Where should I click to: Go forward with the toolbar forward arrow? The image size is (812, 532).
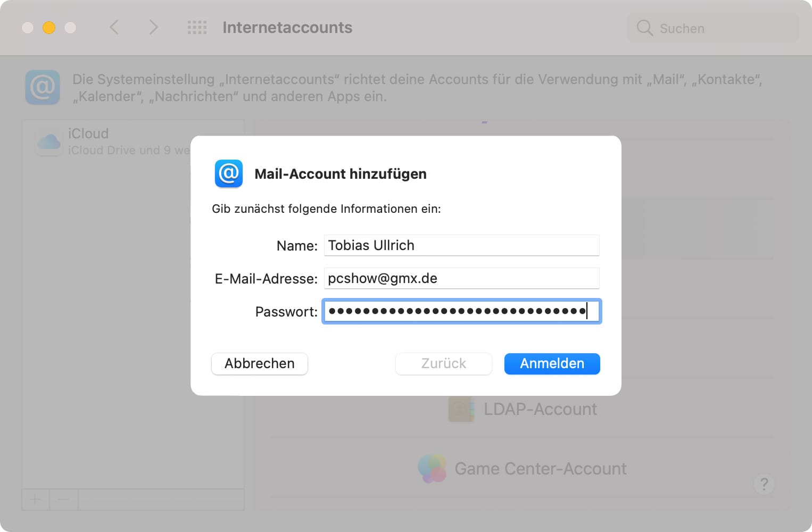click(x=153, y=27)
